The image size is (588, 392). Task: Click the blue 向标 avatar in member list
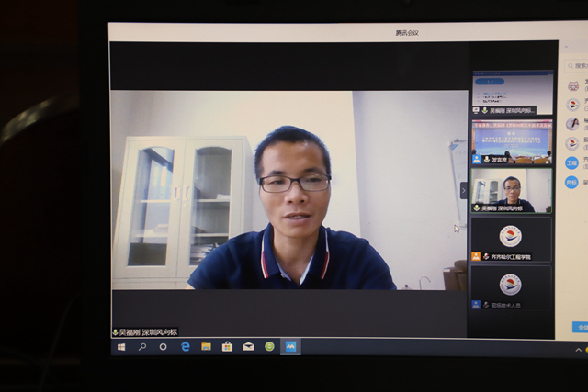571,182
